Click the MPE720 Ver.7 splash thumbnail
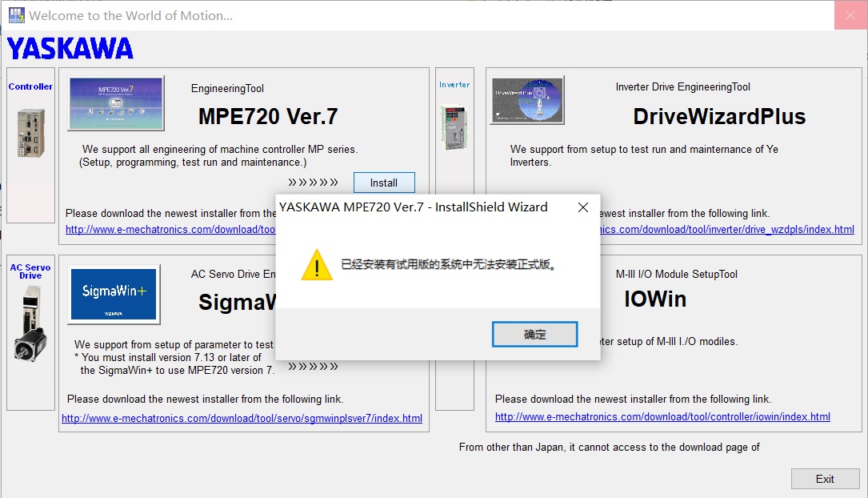868x498 pixels. coord(116,103)
